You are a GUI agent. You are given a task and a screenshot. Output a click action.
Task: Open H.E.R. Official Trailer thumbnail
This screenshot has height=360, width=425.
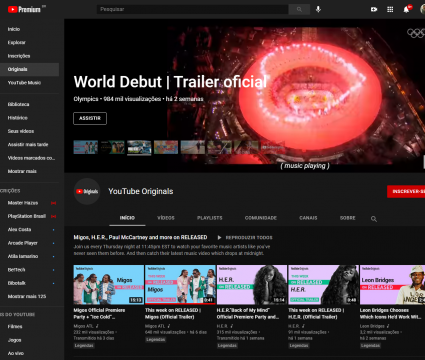pyautogui.click(x=323, y=285)
